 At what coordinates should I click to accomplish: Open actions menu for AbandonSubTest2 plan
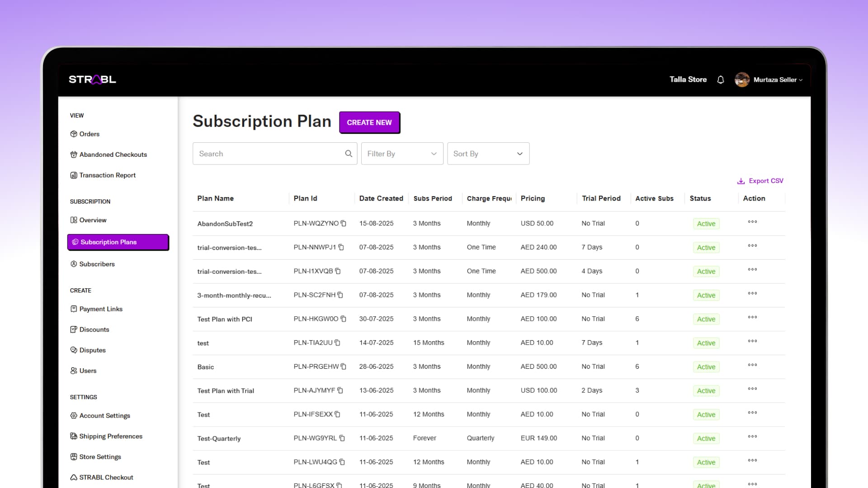(752, 222)
